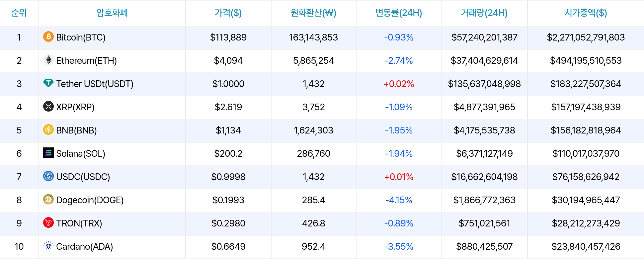Click the 원화환산(₩) column header

pos(313,13)
